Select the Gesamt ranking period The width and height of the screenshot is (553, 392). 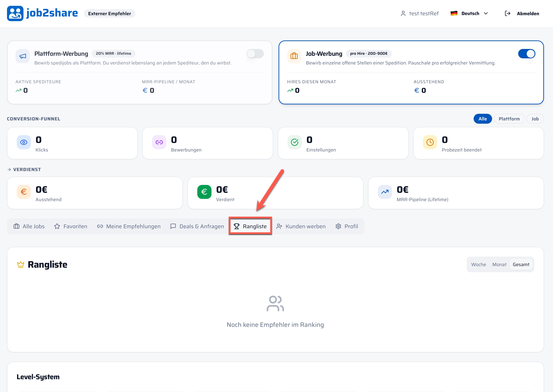pyautogui.click(x=521, y=265)
